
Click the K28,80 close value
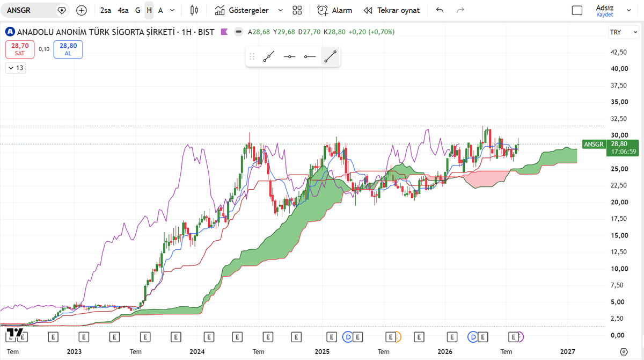[x=334, y=32]
